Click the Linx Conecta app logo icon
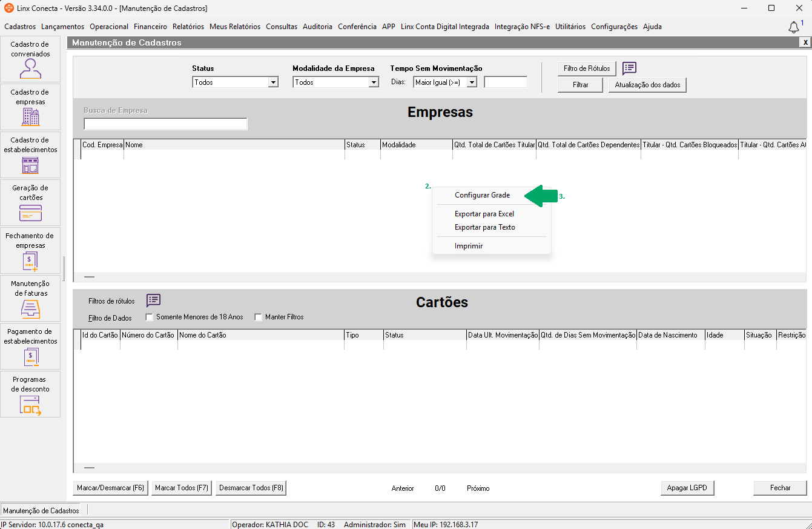The width and height of the screenshot is (812, 529). pyautogui.click(x=8, y=8)
